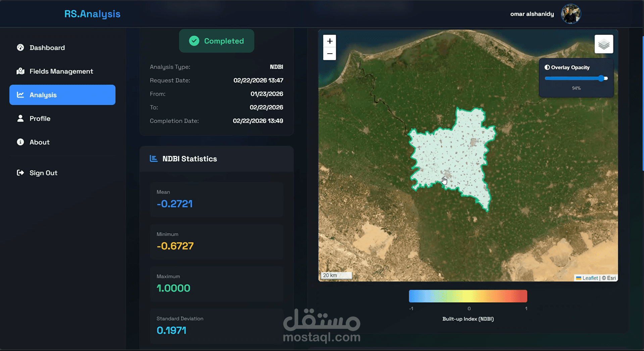
Task: Click the Overlay Opacity contrast icon
Action: [547, 67]
